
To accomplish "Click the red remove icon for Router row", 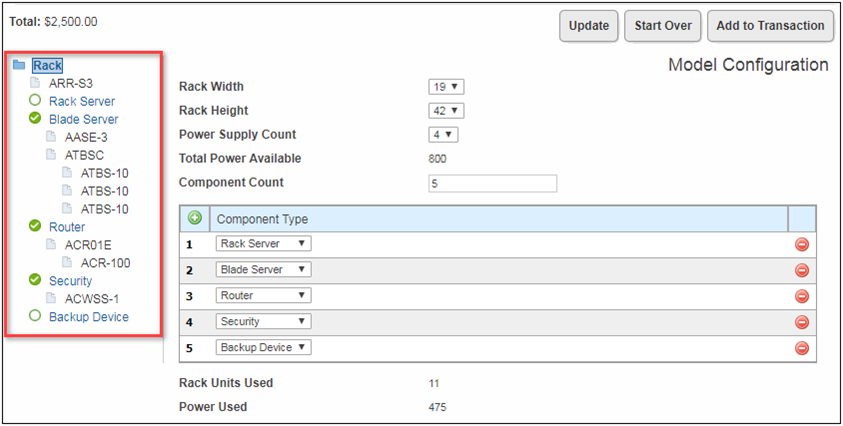I will tap(801, 296).
